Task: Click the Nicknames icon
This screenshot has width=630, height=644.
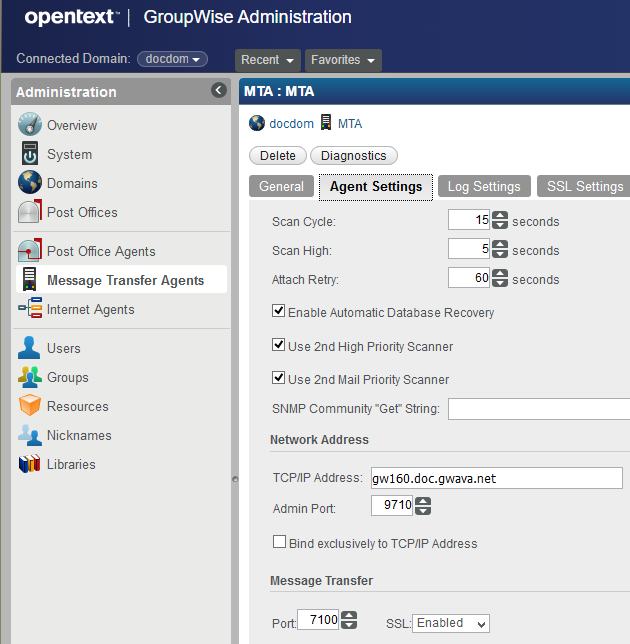Action: [30, 435]
